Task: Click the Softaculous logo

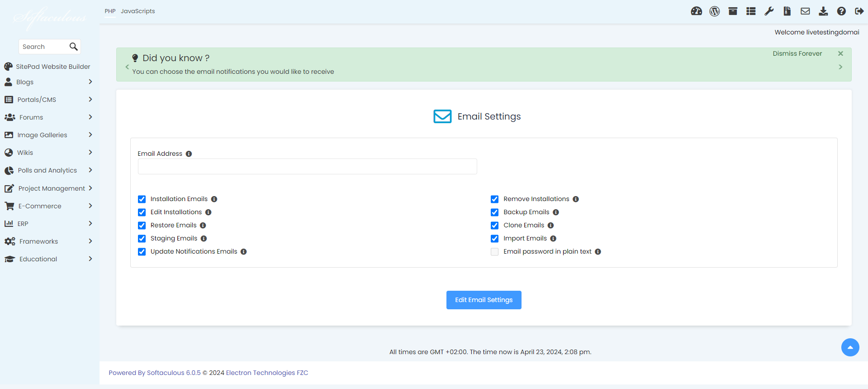Action: (x=50, y=18)
